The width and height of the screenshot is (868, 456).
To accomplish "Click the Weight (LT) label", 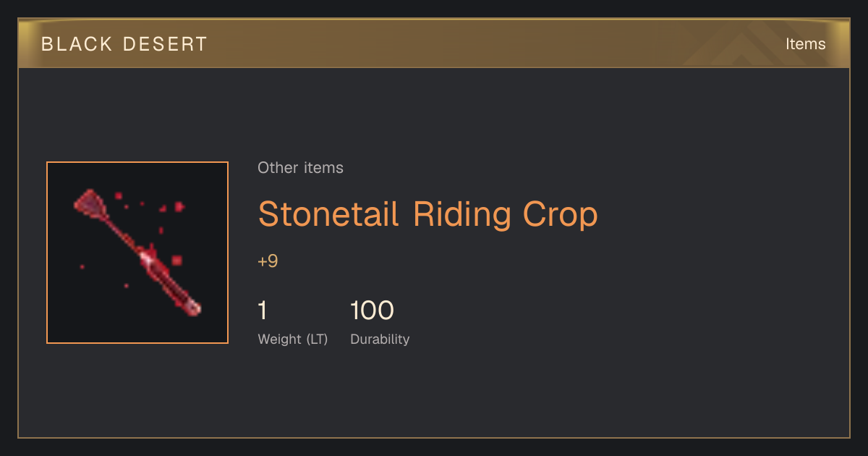I will 293,339.
